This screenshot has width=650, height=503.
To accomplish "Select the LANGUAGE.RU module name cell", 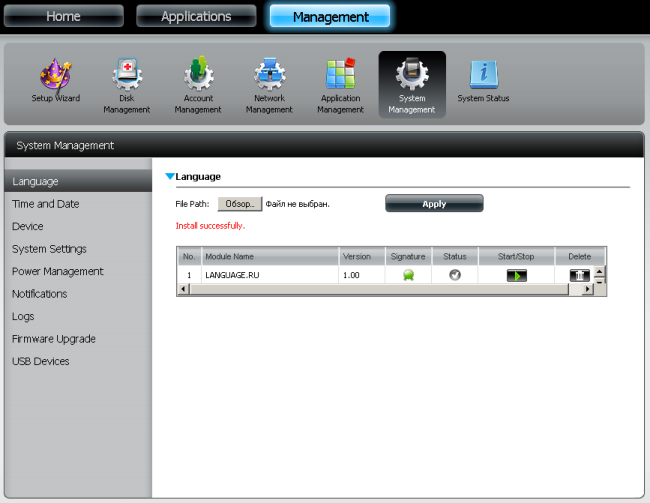I will point(270,275).
